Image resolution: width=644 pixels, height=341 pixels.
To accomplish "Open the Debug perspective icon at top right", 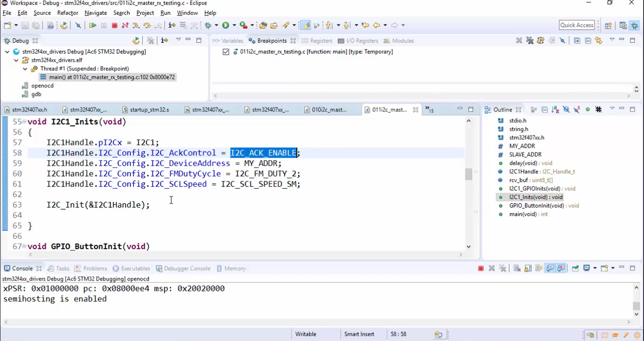I will (635, 25).
